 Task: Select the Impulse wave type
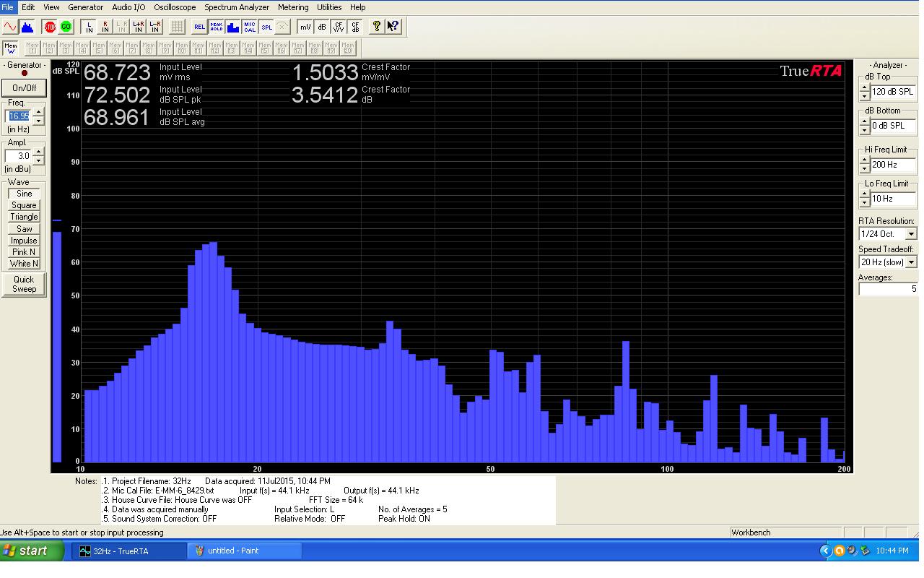coord(24,241)
